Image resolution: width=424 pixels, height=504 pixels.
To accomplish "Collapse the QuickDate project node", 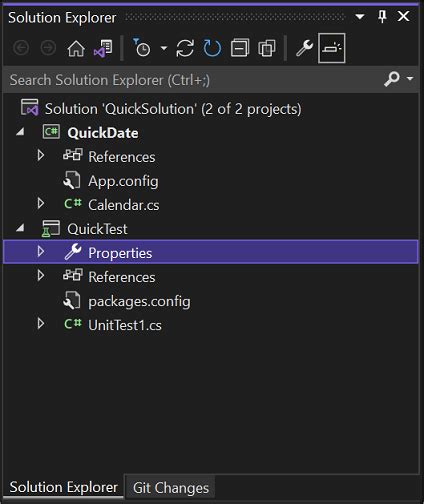I will click(20, 132).
